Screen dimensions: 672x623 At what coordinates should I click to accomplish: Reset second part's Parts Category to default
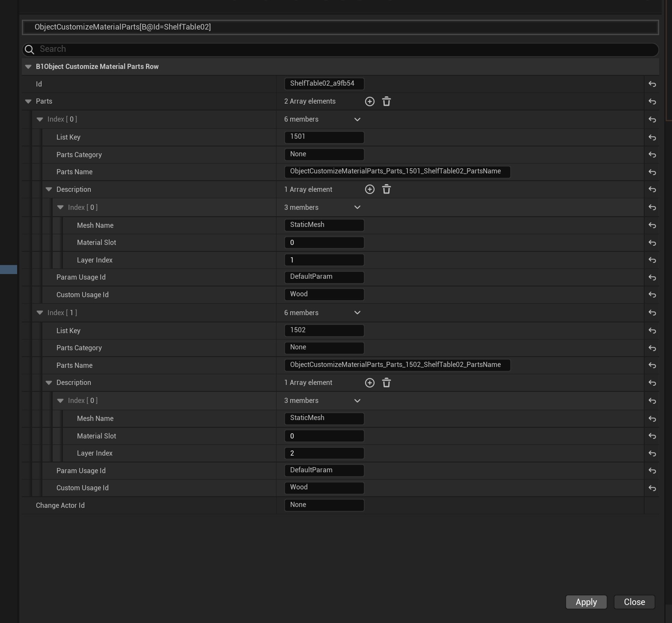click(x=652, y=348)
